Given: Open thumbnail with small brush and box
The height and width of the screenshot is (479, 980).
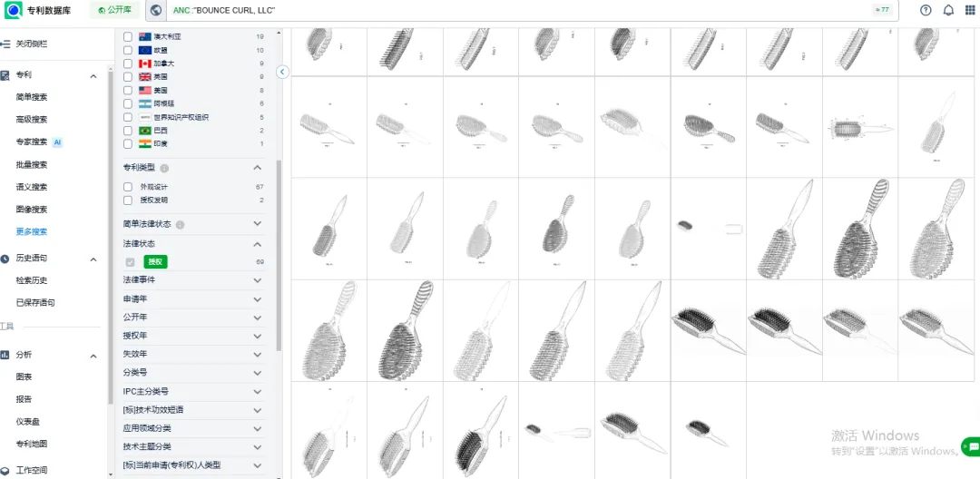Looking at the screenshot, I should coord(708,229).
